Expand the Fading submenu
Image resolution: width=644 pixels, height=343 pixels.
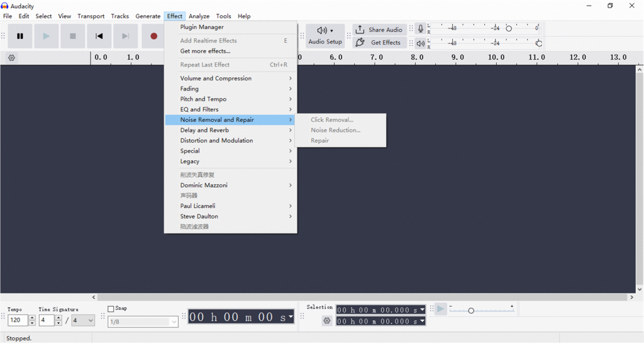pyautogui.click(x=230, y=89)
